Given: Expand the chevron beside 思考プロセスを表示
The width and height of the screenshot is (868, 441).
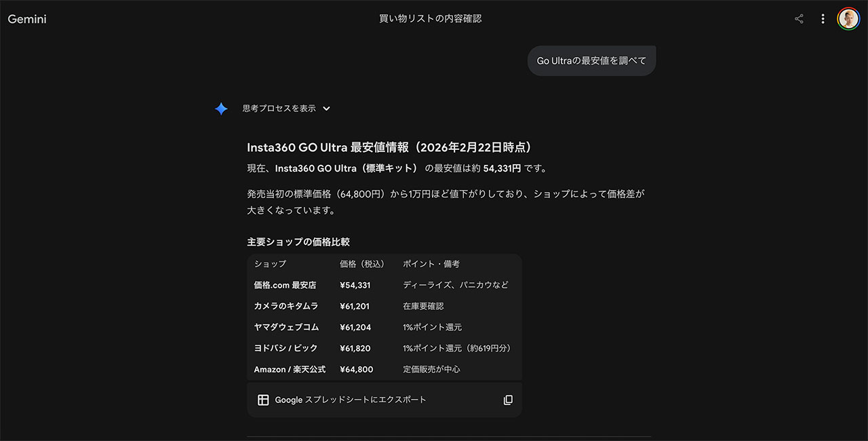Looking at the screenshot, I should 326,109.
